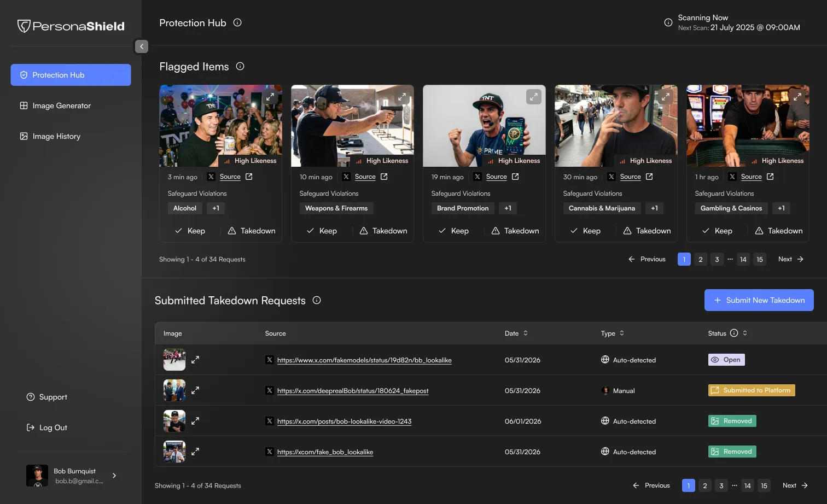Keep the Gambling & Casinos flagged item
This screenshot has height=504, width=827.
point(717,231)
